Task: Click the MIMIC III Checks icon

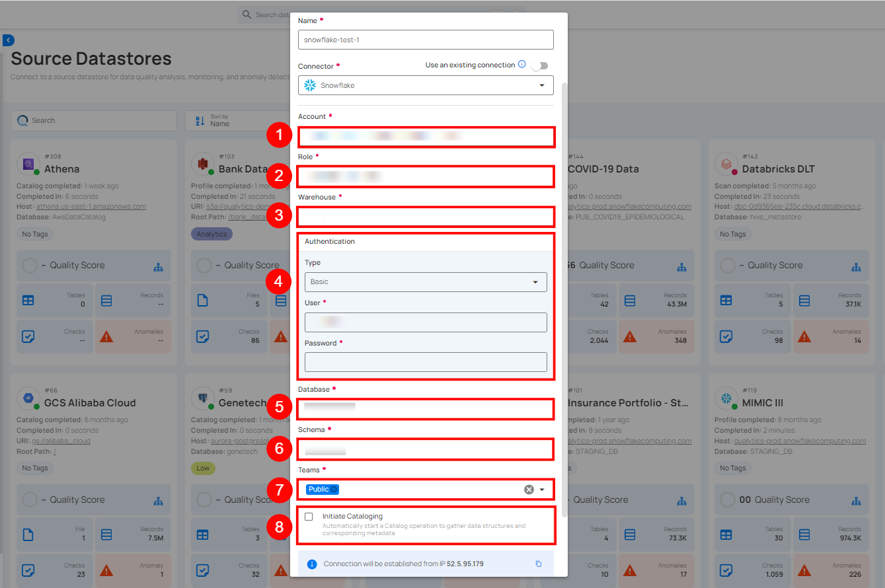Action: [x=726, y=570]
